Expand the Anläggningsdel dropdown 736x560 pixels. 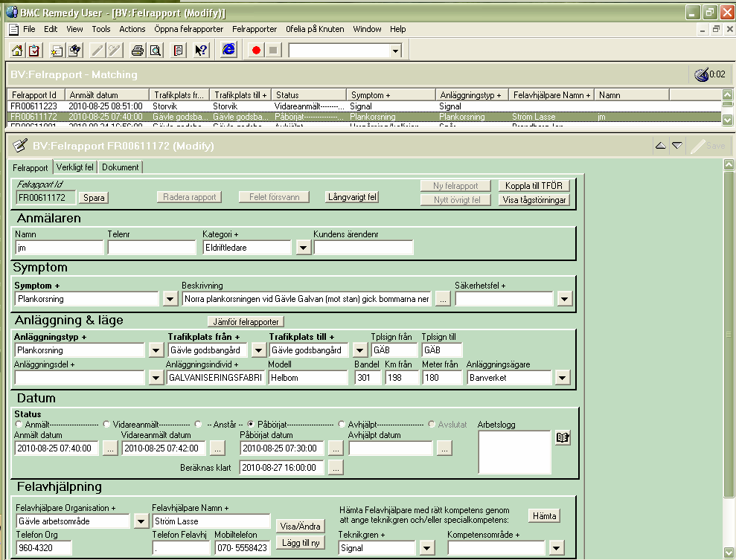(156, 378)
